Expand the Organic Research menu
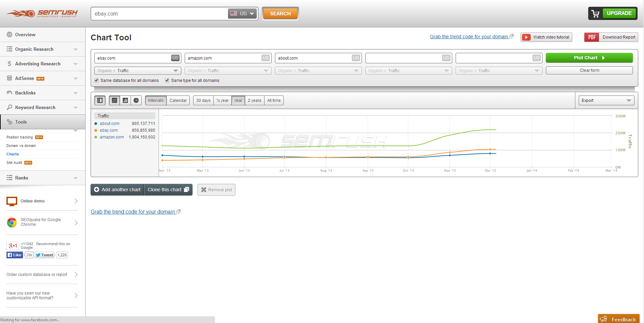The image size is (644, 323). [75, 49]
